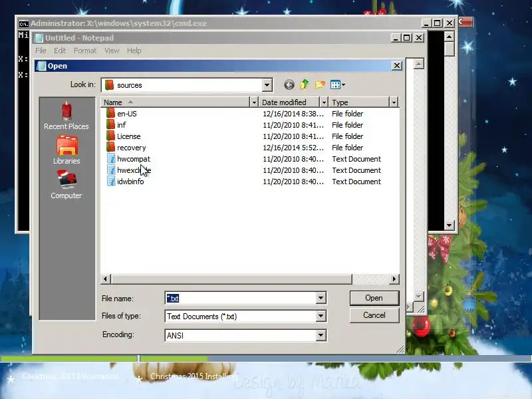532x399 pixels.
Task: Click the file list horizontal scrollbar thumb
Action: tap(231, 279)
